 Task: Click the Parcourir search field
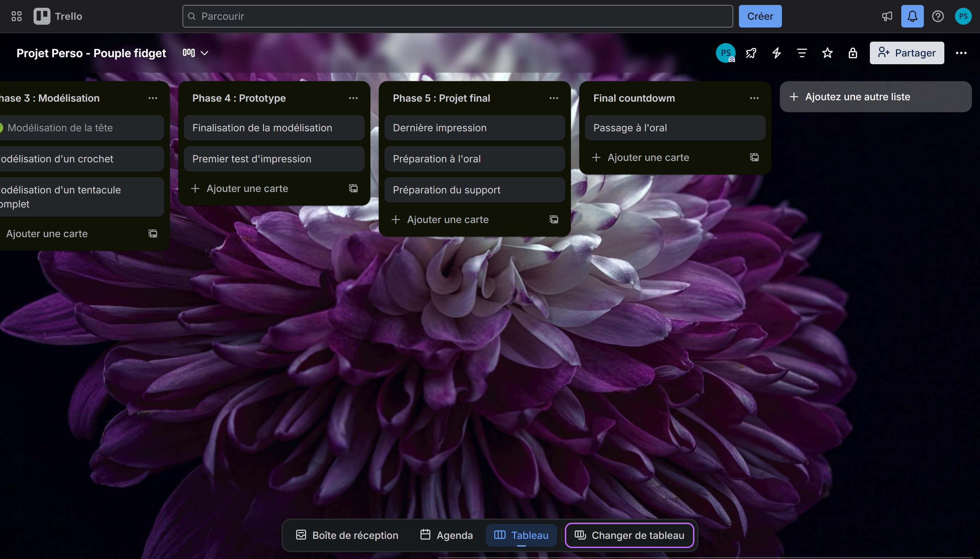pos(457,16)
